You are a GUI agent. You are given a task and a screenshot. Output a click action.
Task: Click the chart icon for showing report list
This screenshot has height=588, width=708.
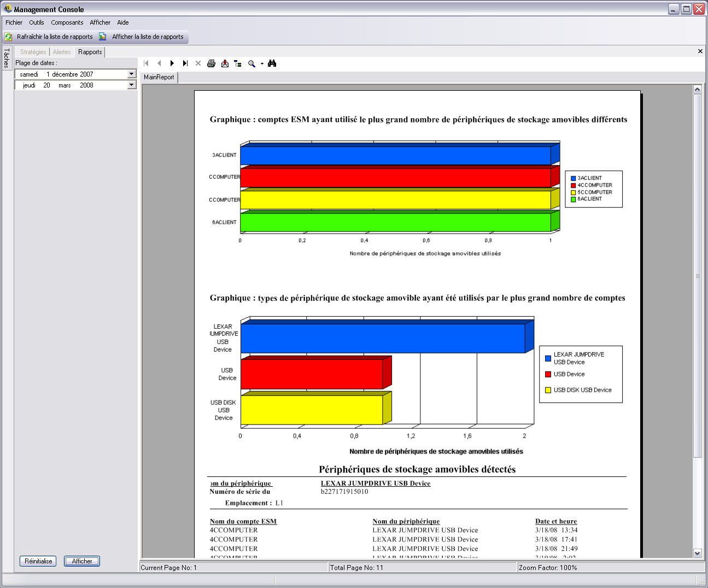[103, 37]
